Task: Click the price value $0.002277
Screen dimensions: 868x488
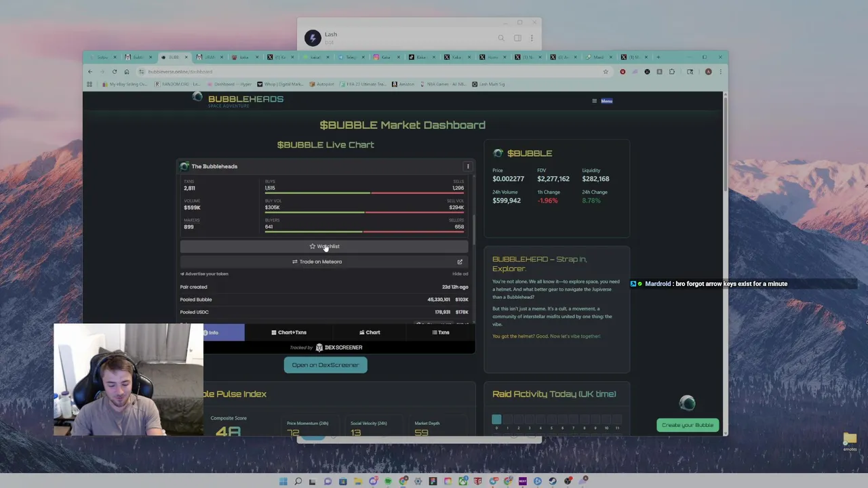Action: pyautogui.click(x=508, y=179)
